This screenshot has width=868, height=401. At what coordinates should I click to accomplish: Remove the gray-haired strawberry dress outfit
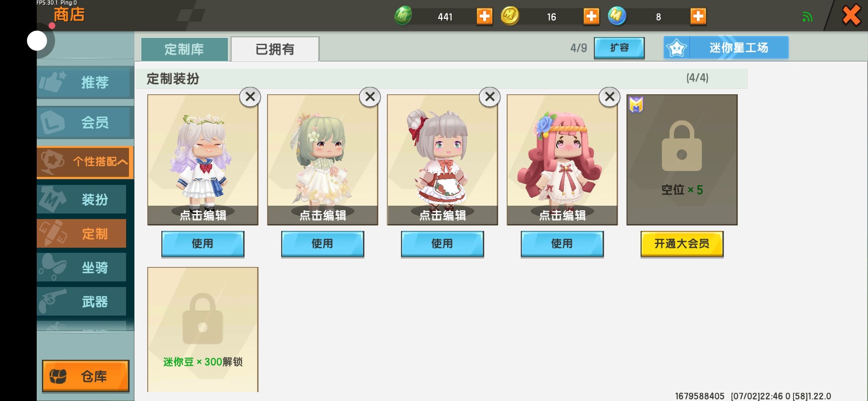[490, 97]
